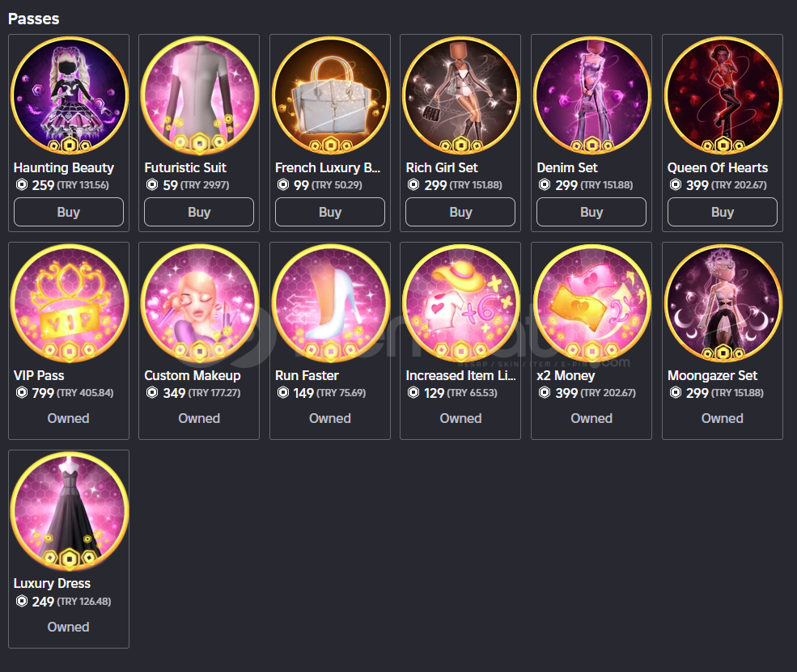This screenshot has width=797, height=672.
Task: Buy the Futuristic Suit pass
Action: point(199,212)
